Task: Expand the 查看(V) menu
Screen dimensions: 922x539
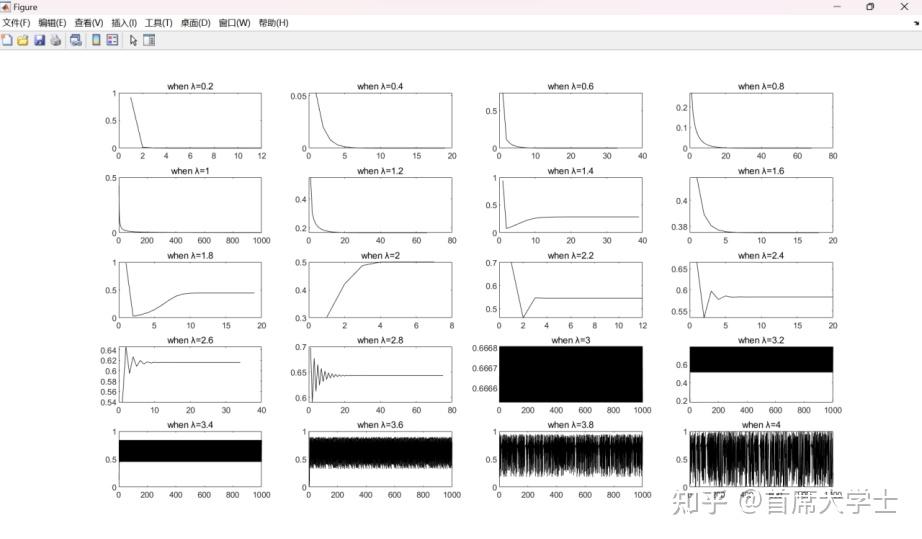Action: point(89,23)
